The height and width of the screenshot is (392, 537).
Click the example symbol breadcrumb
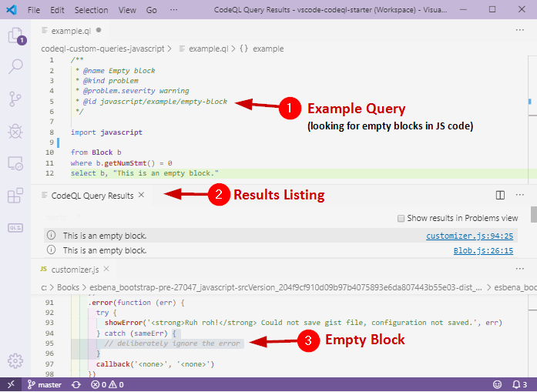(262, 49)
